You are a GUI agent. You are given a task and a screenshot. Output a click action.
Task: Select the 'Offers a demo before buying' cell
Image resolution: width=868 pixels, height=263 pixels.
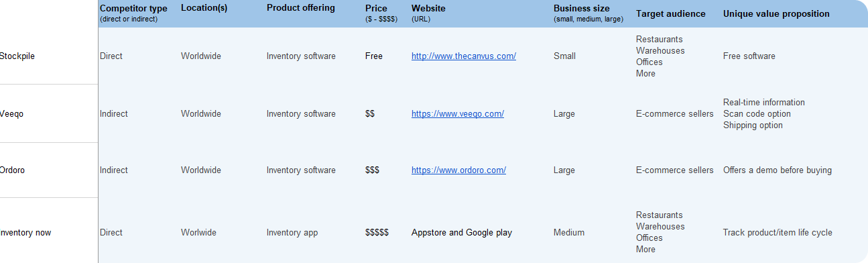(778, 170)
